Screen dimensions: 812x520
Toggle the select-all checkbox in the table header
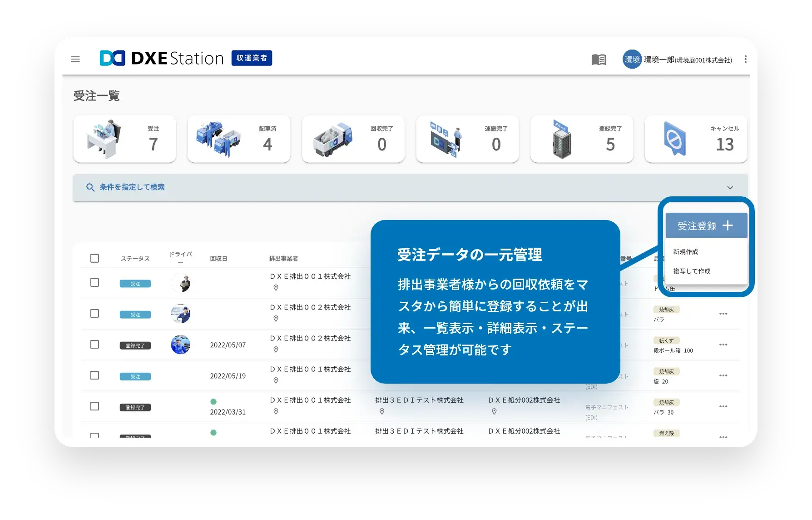coord(94,258)
